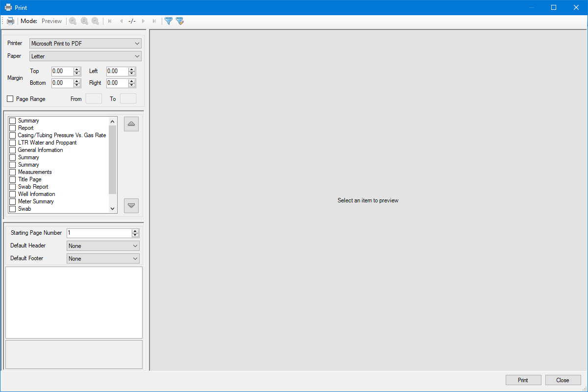Click the report list scrollbar thumb
The image size is (588, 392).
point(113,160)
